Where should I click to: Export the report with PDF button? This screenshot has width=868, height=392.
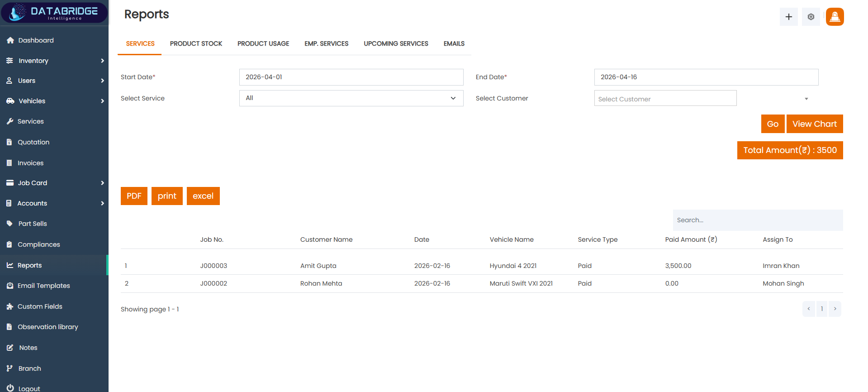coord(134,196)
